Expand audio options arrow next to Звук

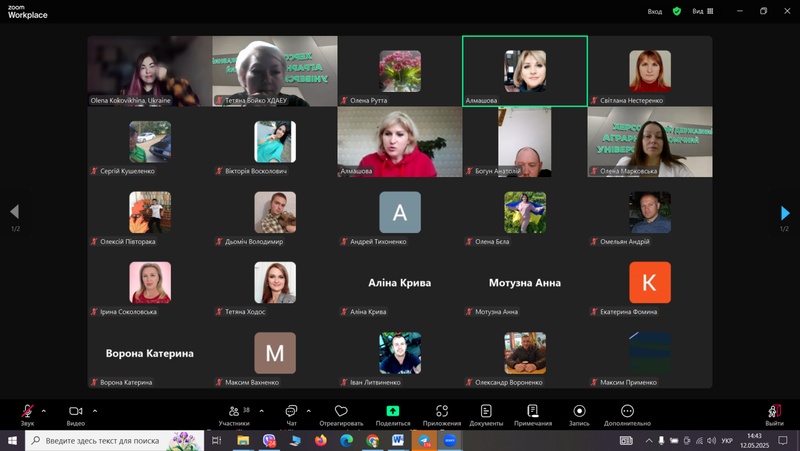(44, 411)
